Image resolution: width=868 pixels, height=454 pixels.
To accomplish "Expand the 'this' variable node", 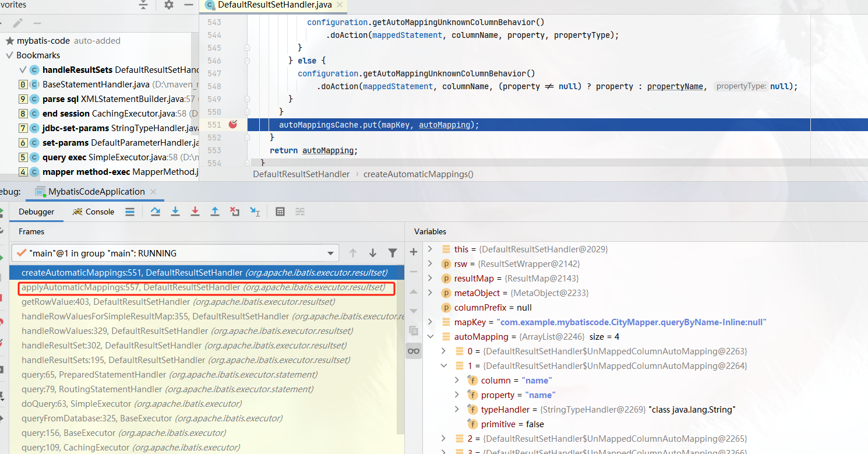I will point(431,249).
